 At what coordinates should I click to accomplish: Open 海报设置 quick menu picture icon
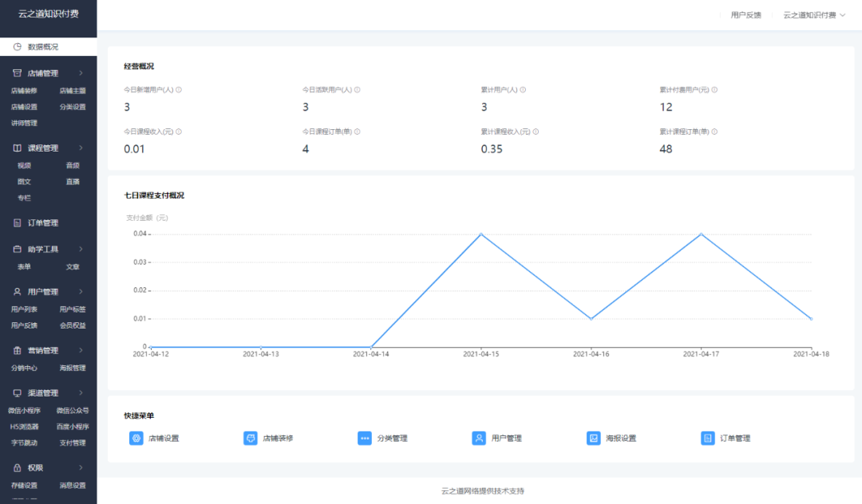(594, 438)
